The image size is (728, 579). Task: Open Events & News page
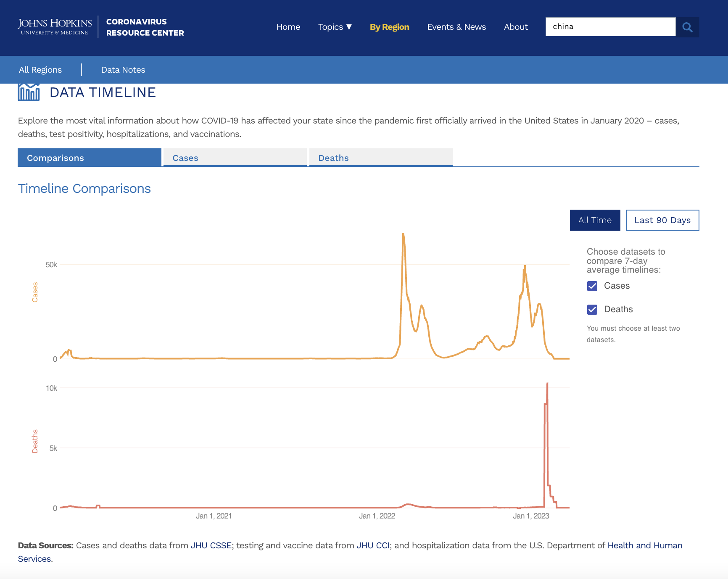(456, 27)
